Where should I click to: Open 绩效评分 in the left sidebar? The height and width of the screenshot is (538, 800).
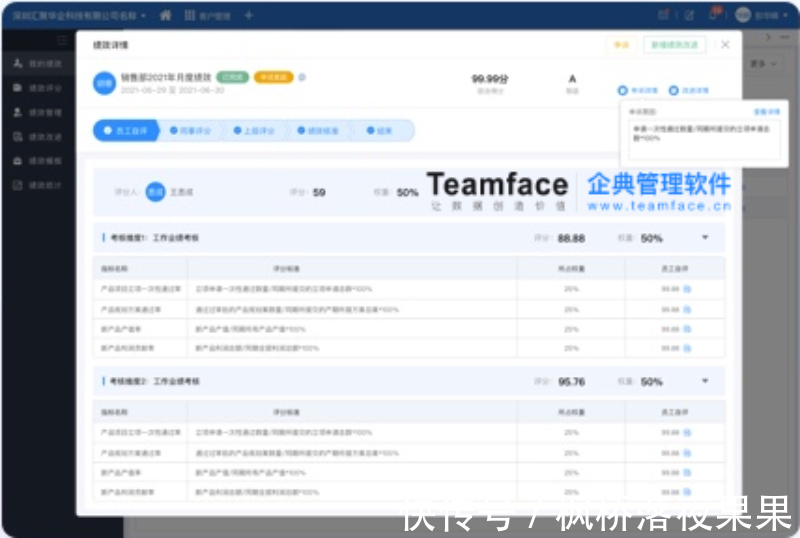click(38, 88)
